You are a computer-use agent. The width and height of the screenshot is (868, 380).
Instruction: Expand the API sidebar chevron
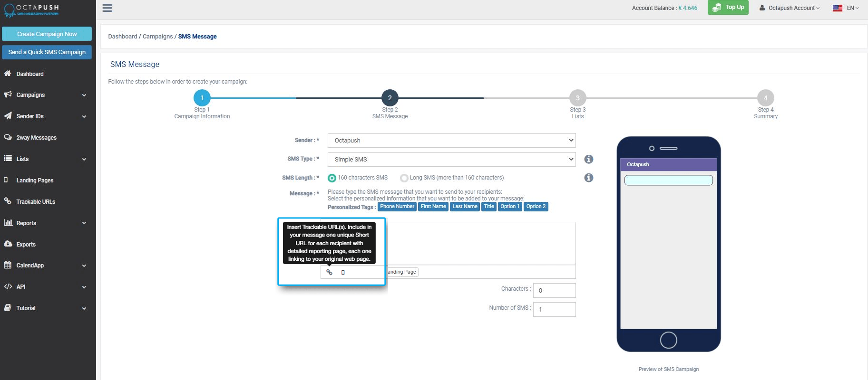click(x=84, y=287)
